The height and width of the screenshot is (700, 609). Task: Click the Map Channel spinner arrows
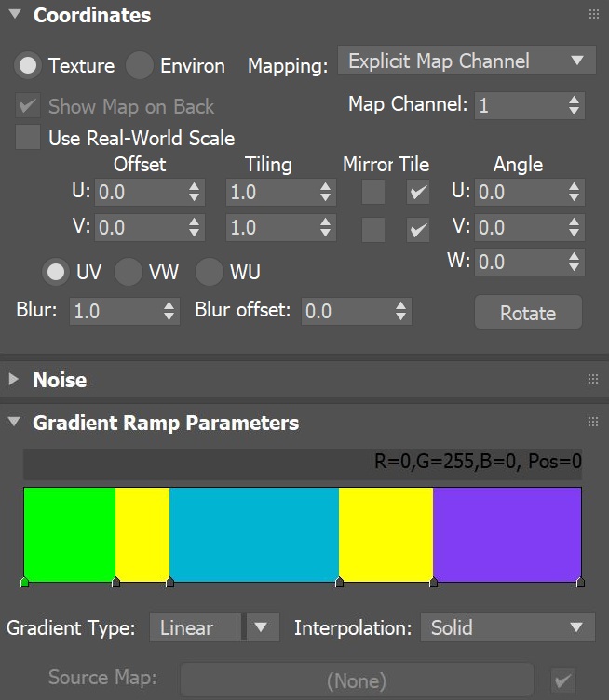point(575,105)
